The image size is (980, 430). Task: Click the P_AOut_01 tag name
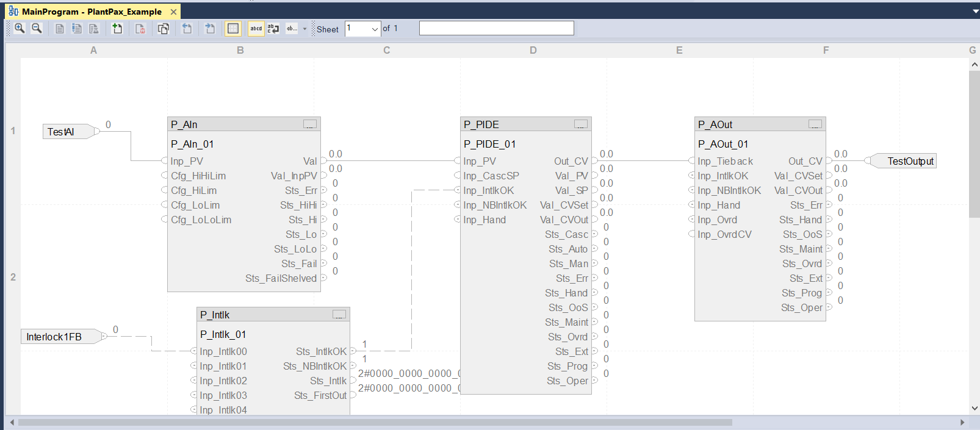click(723, 144)
